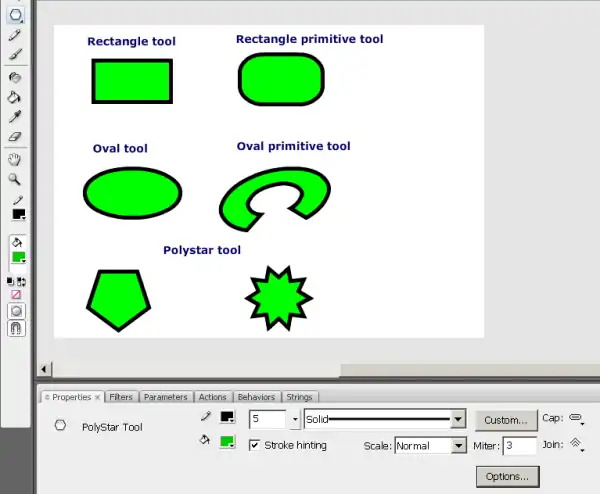Toggle the Stroke hinting checkbox
The height and width of the screenshot is (494, 600).
click(255, 445)
